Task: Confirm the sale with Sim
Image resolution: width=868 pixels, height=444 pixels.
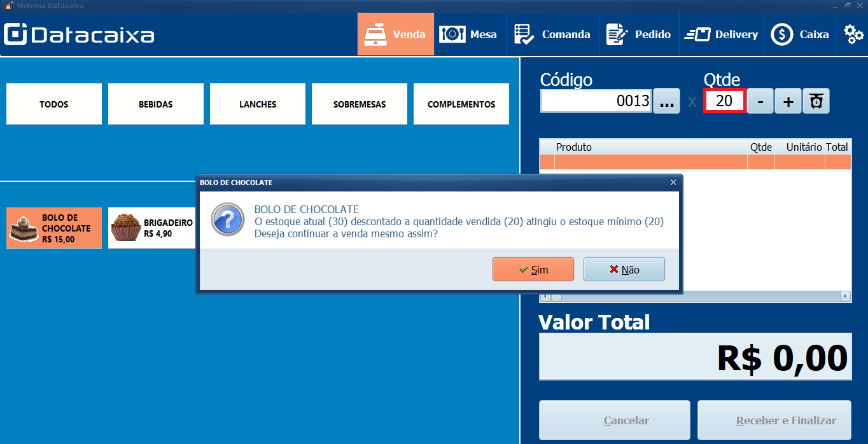Action: (x=533, y=269)
